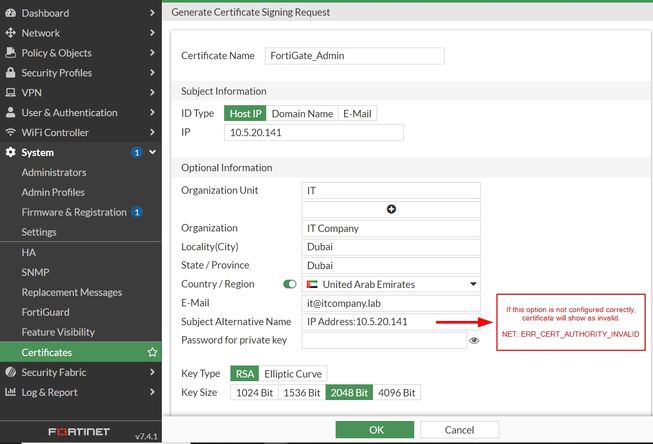Open System Settings menu item

(39, 232)
